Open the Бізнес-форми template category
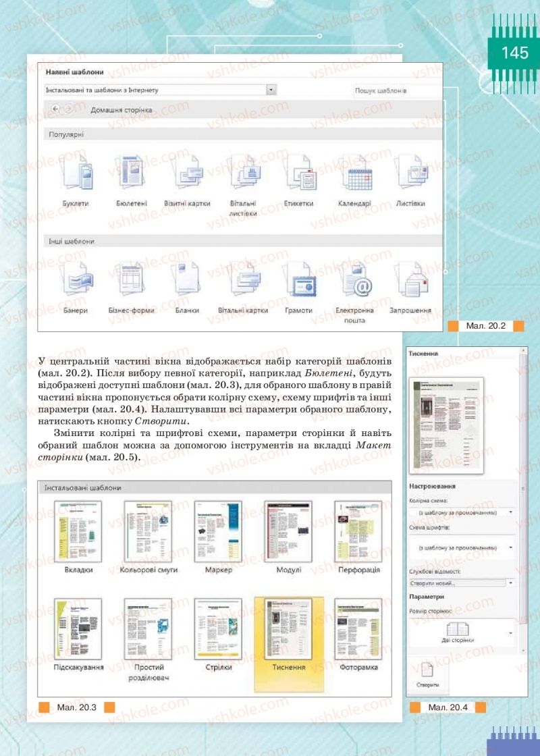The width and height of the screenshot is (540, 756). 131,288
